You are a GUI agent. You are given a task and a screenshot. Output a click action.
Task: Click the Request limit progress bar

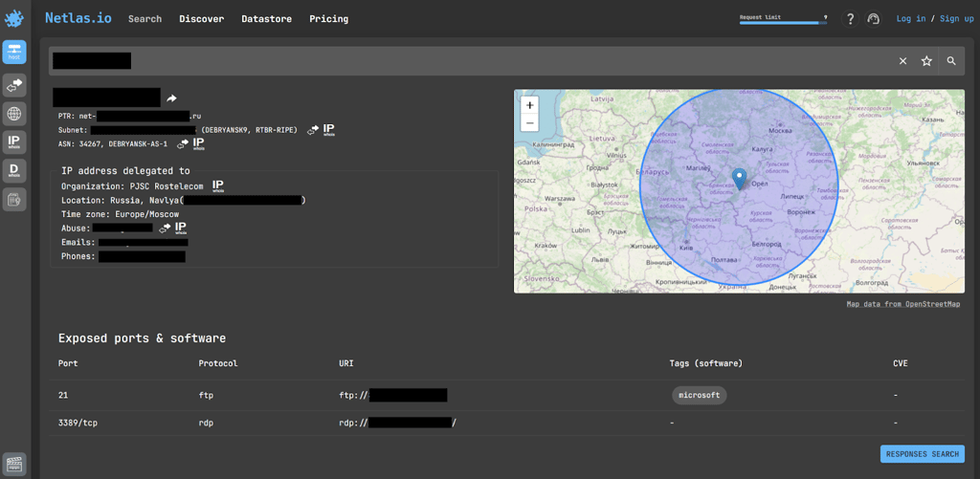click(x=783, y=23)
